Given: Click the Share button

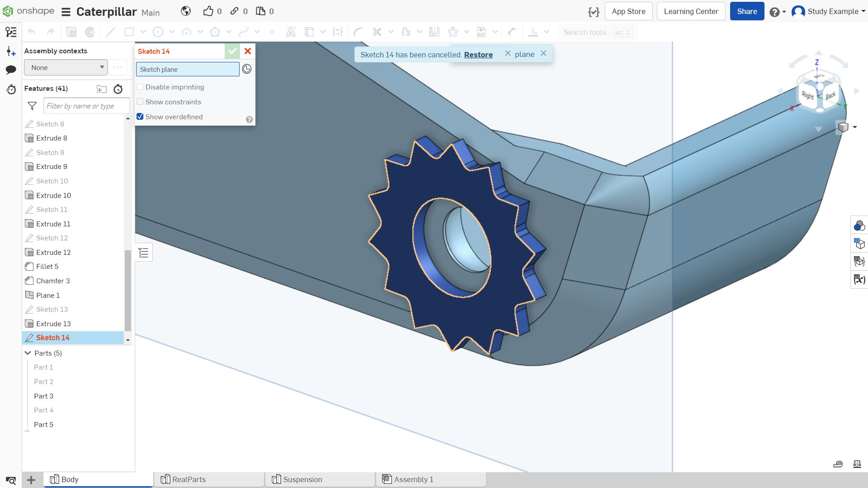Looking at the screenshot, I should tap(747, 11).
